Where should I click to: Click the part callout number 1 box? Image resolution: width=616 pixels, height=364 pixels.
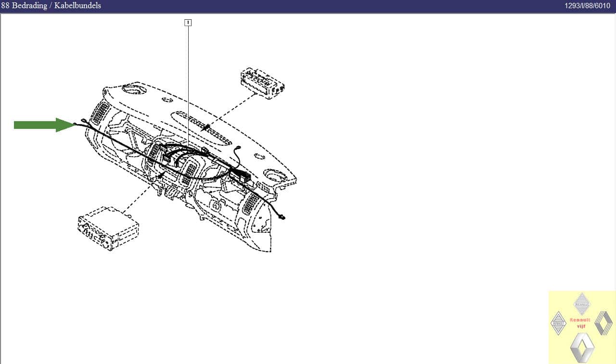click(188, 22)
